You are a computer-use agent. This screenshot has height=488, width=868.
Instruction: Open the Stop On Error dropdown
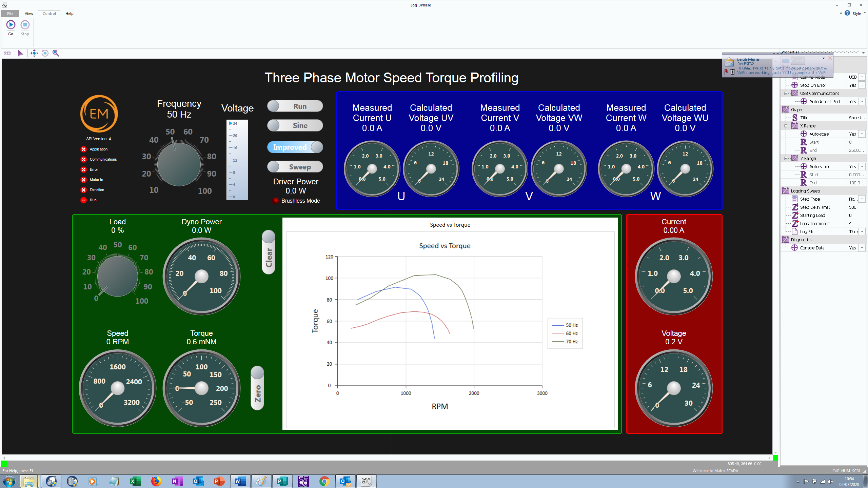(862, 85)
